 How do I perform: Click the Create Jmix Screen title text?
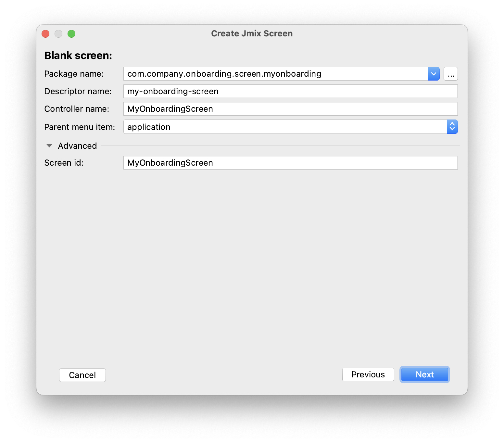[x=252, y=33]
